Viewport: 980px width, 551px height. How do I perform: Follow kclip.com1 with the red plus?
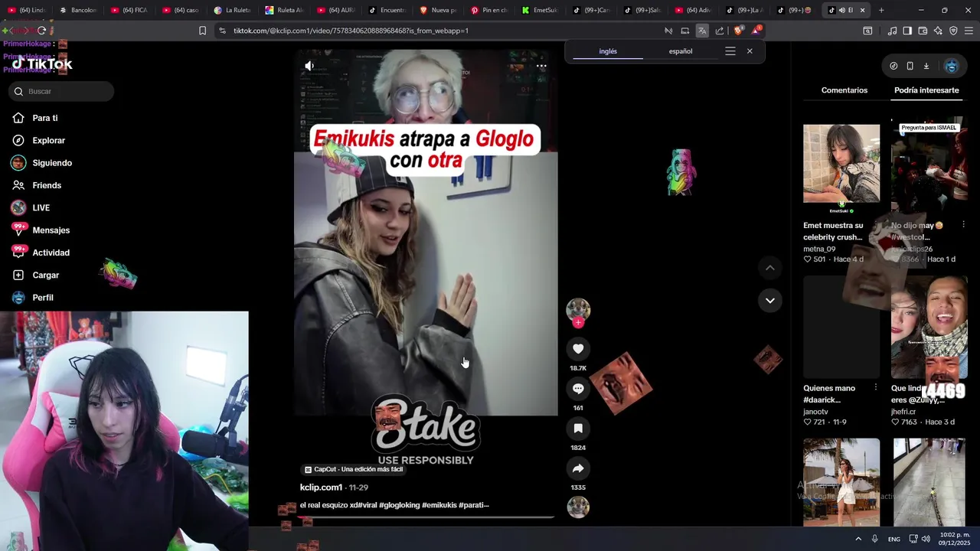(578, 323)
